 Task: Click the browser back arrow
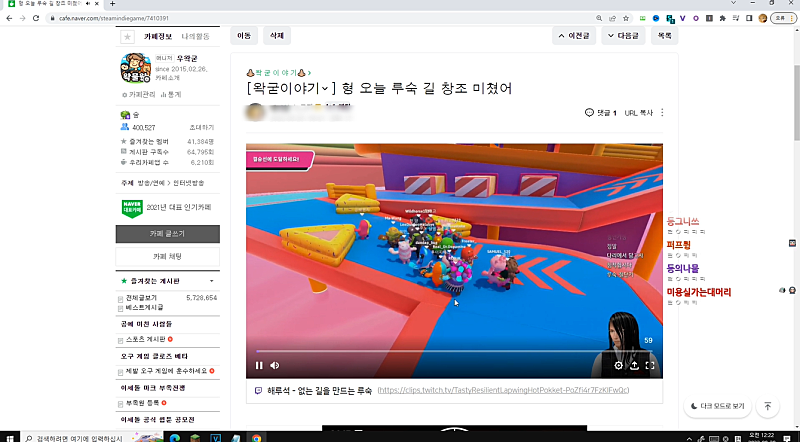click(x=9, y=18)
